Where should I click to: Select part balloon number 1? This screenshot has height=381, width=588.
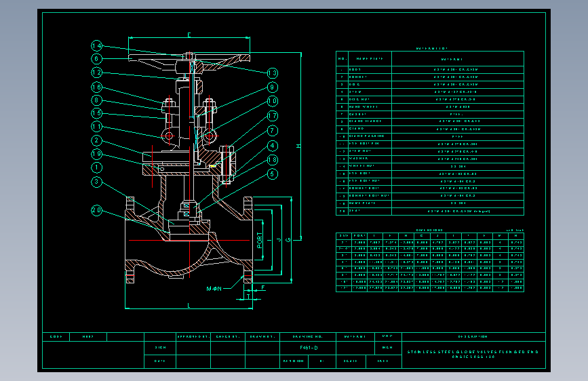tap(97, 167)
